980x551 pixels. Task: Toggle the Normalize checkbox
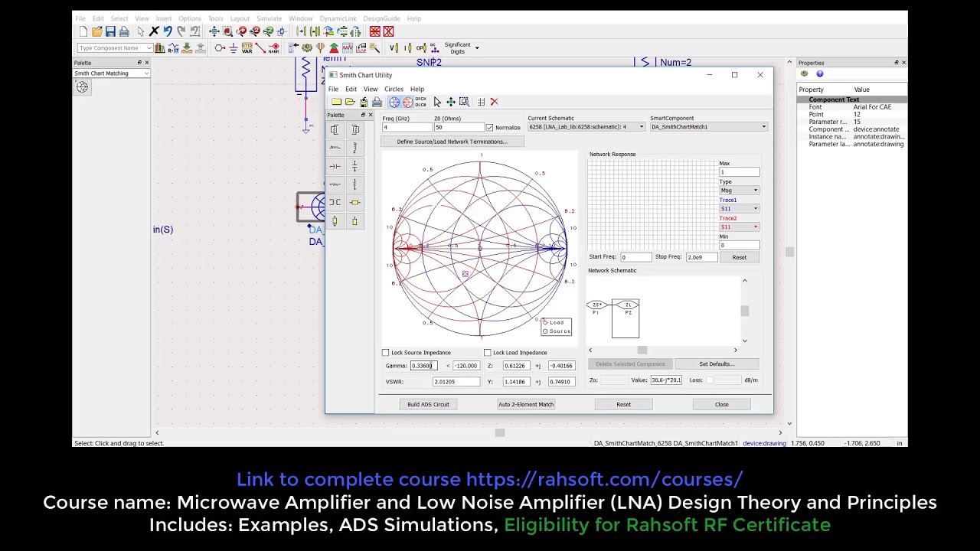point(489,128)
